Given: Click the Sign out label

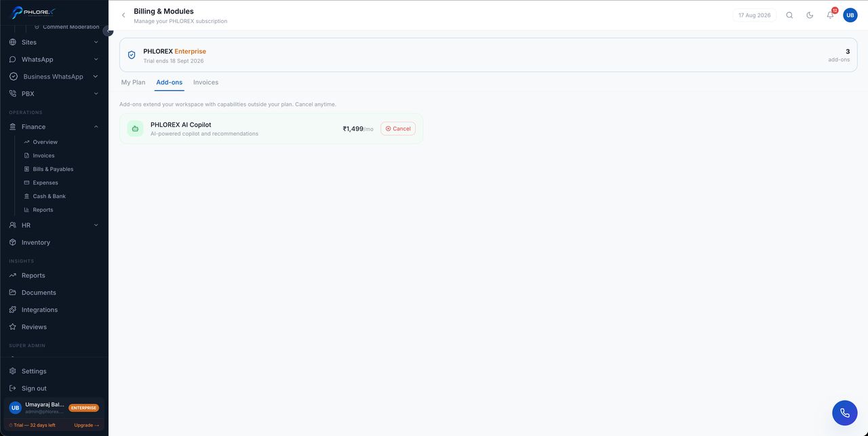Looking at the screenshot, I should [x=34, y=389].
